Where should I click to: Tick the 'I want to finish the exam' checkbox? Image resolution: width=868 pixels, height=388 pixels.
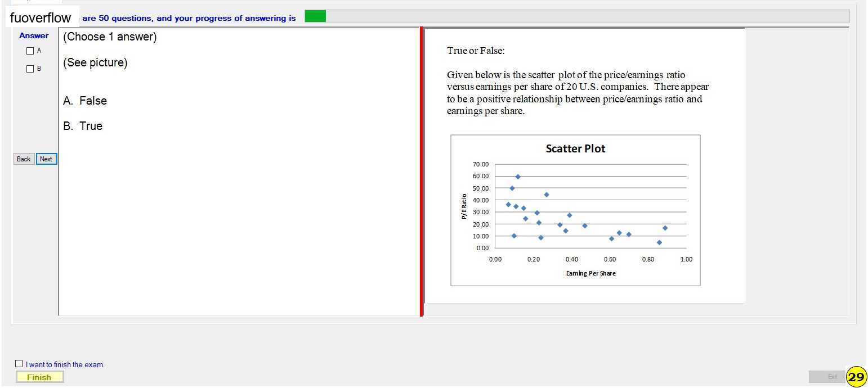pyautogui.click(x=19, y=364)
